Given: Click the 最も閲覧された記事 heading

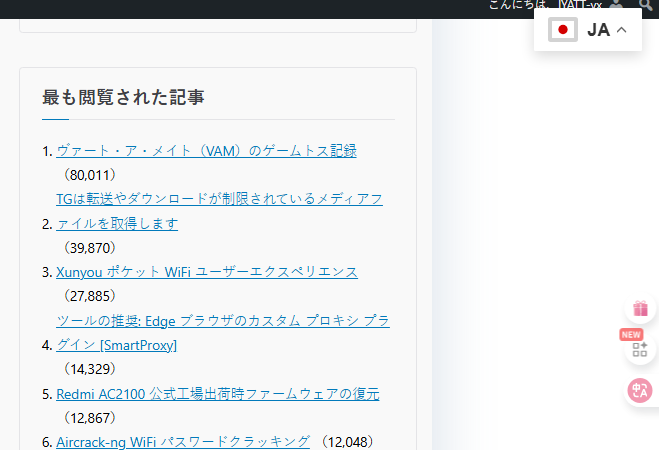Looking at the screenshot, I should [x=123, y=97].
